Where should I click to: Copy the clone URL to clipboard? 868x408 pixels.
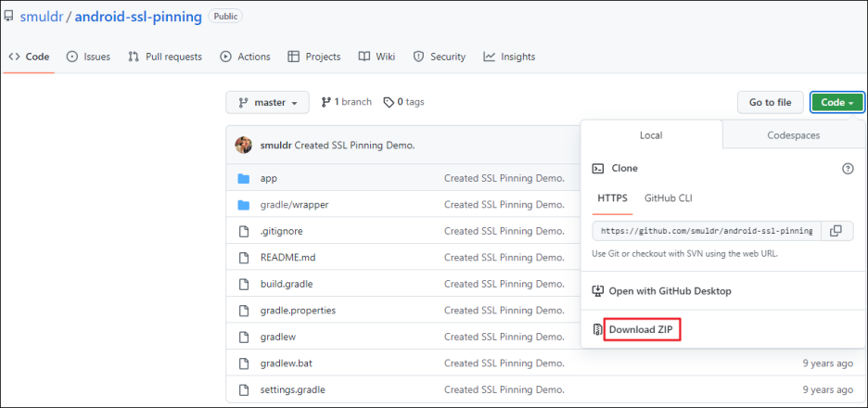(x=836, y=231)
